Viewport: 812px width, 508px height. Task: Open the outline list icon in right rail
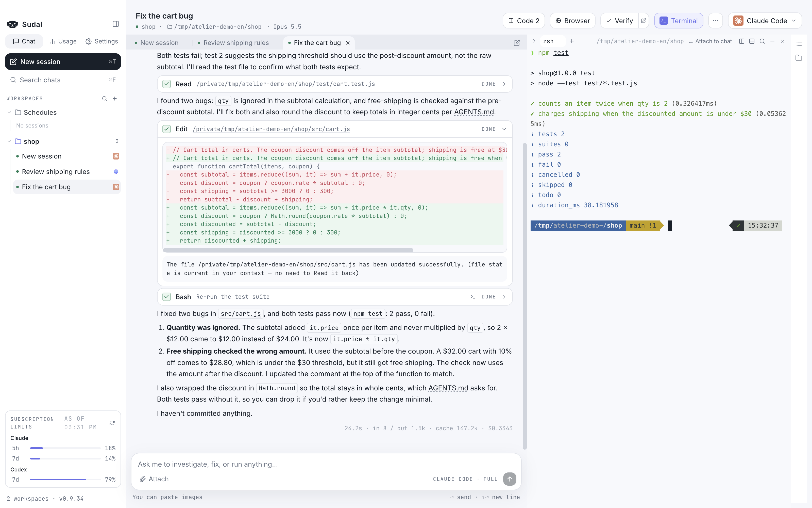coord(799,44)
